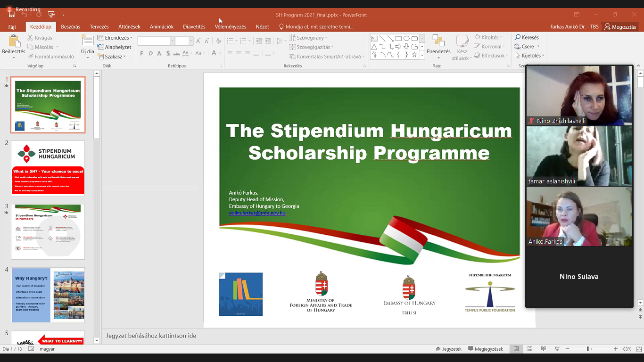Open the Kijelölés selection dropdown

pyautogui.click(x=530, y=56)
